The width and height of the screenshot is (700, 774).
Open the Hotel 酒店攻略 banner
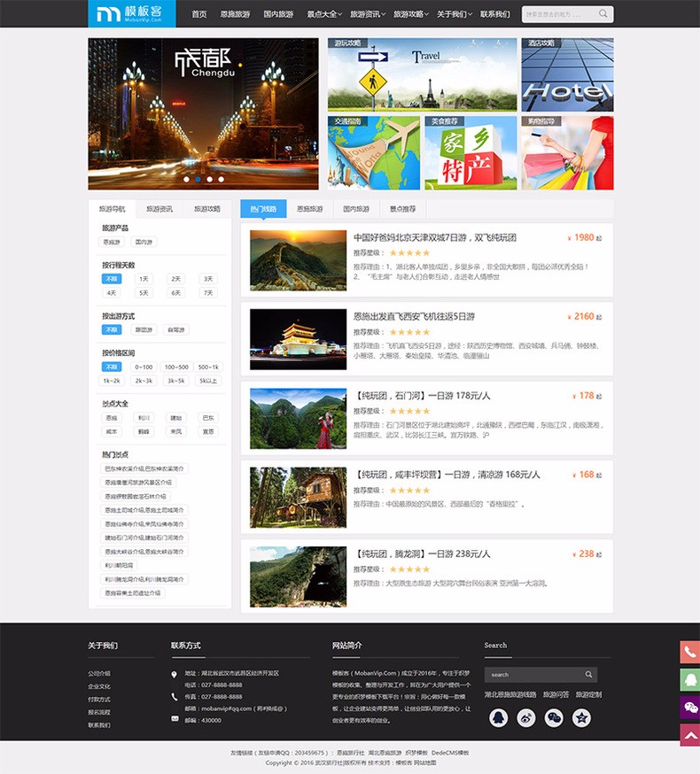click(568, 74)
